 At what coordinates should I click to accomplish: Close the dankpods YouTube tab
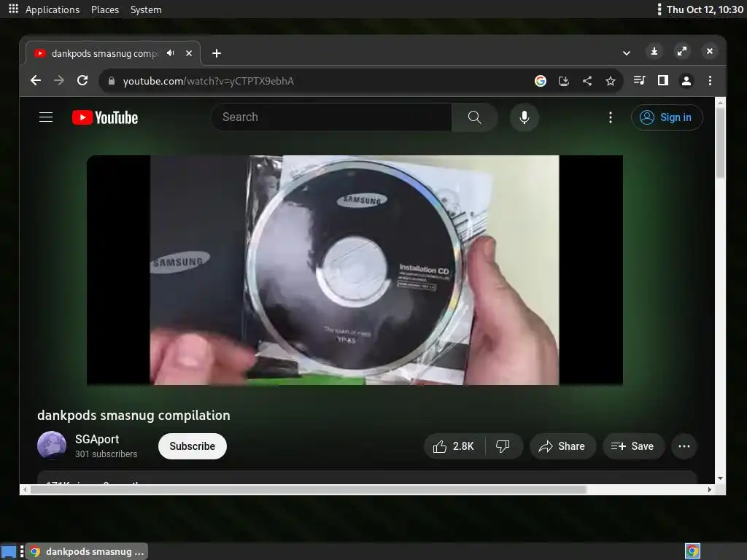(x=189, y=53)
